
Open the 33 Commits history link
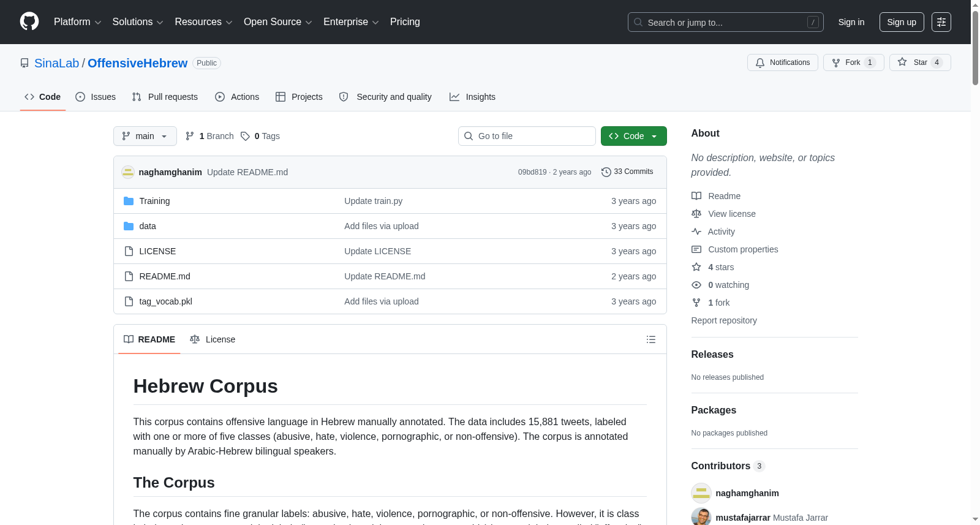tap(627, 172)
